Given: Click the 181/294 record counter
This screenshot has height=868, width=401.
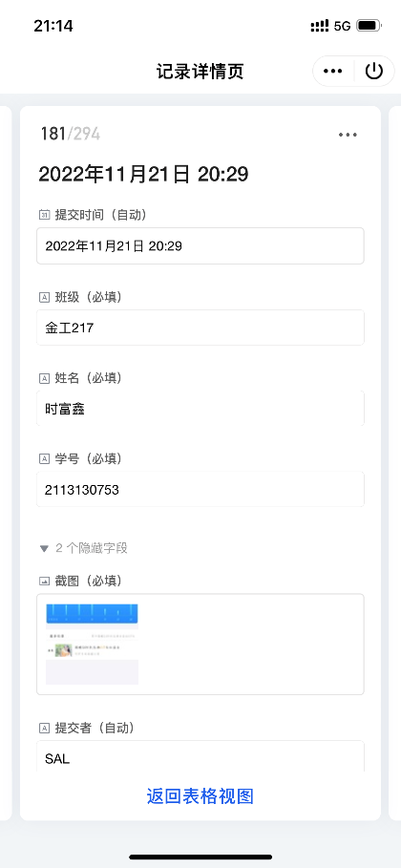Looking at the screenshot, I should click(71, 134).
